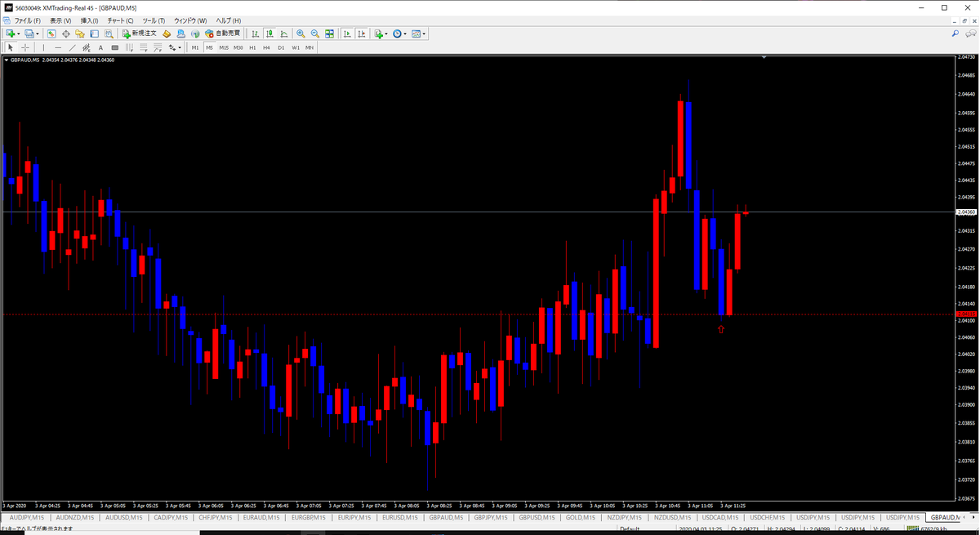Zoom out of the chart
This screenshot has width=980, height=535.
click(314, 33)
